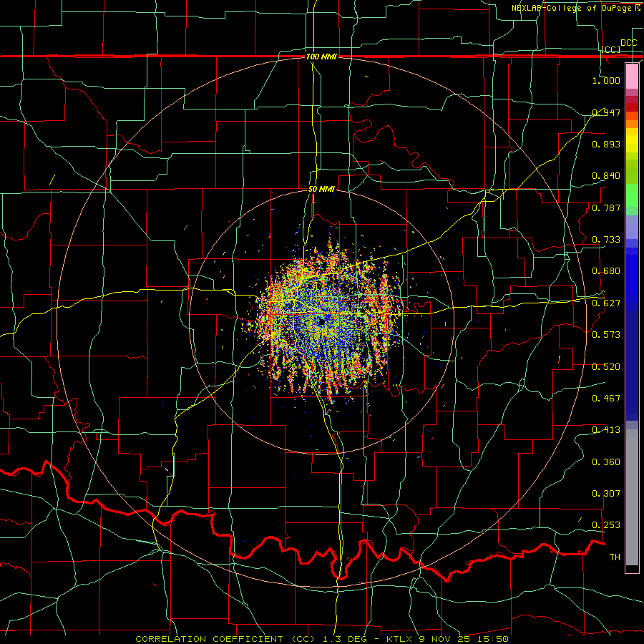Click the 0.573 scale value
Viewport: 644px width, 644px height.
[606, 335]
